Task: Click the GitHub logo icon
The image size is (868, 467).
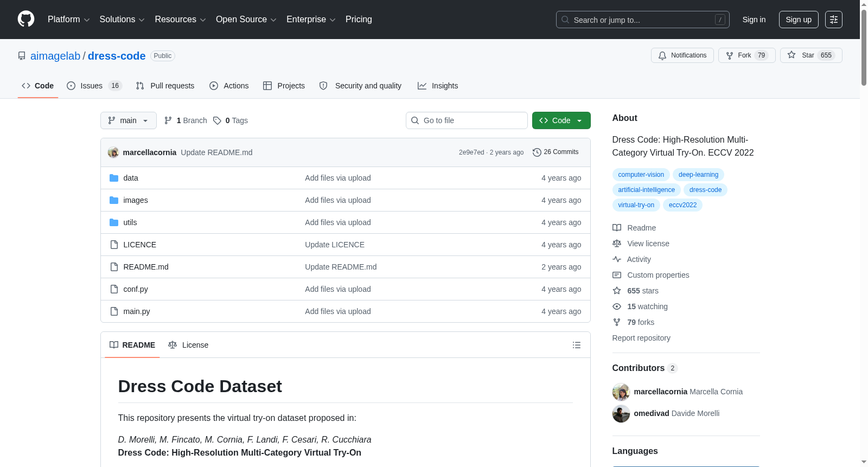Action: click(26, 20)
